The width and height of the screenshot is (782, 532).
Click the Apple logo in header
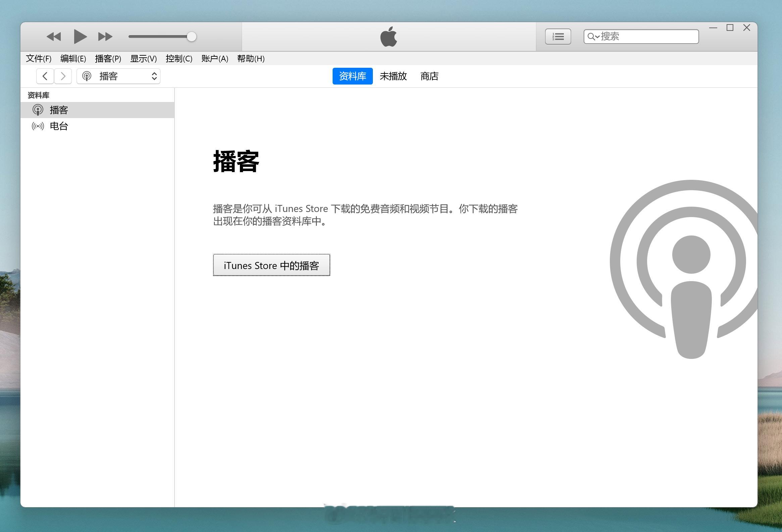click(389, 37)
